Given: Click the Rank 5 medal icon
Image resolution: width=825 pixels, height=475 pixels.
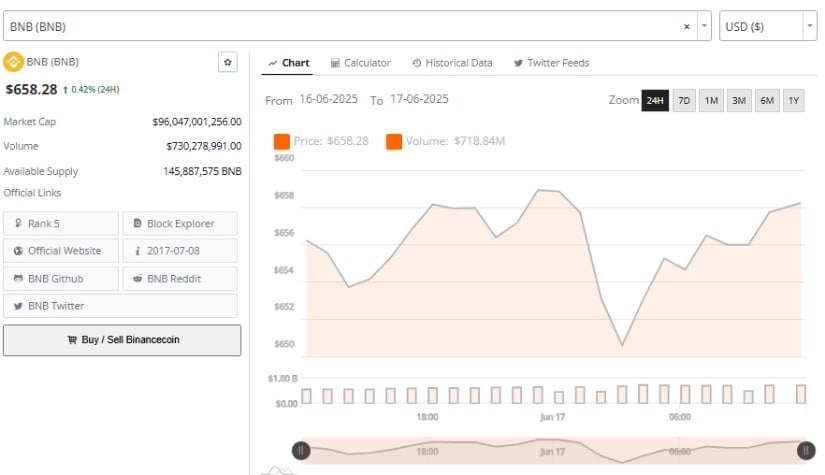Looking at the screenshot, I should [18, 223].
